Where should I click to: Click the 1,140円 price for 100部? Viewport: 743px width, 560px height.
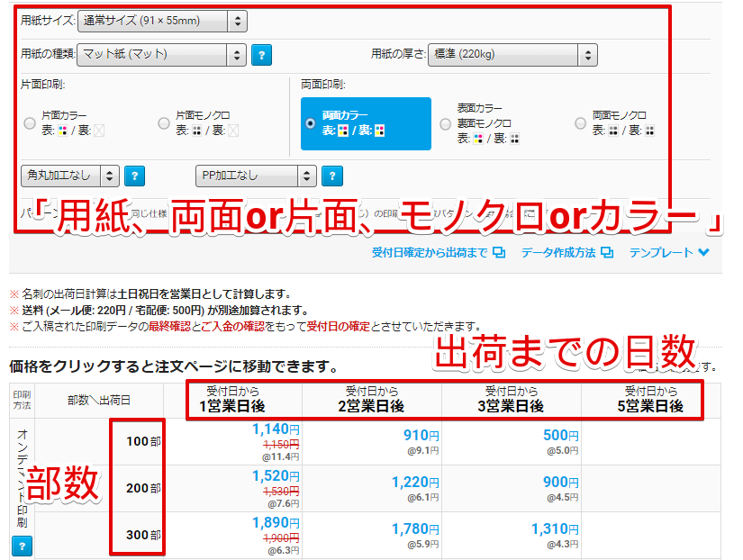(x=270, y=431)
